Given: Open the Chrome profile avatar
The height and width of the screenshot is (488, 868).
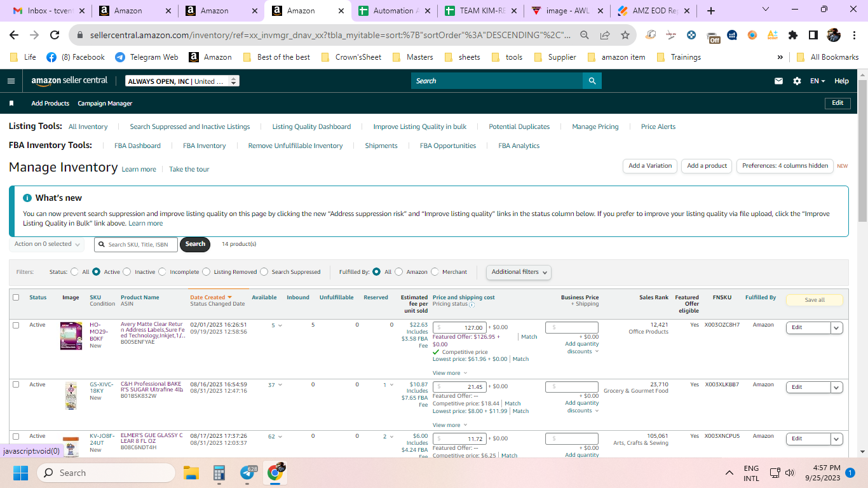Looking at the screenshot, I should pos(834,35).
